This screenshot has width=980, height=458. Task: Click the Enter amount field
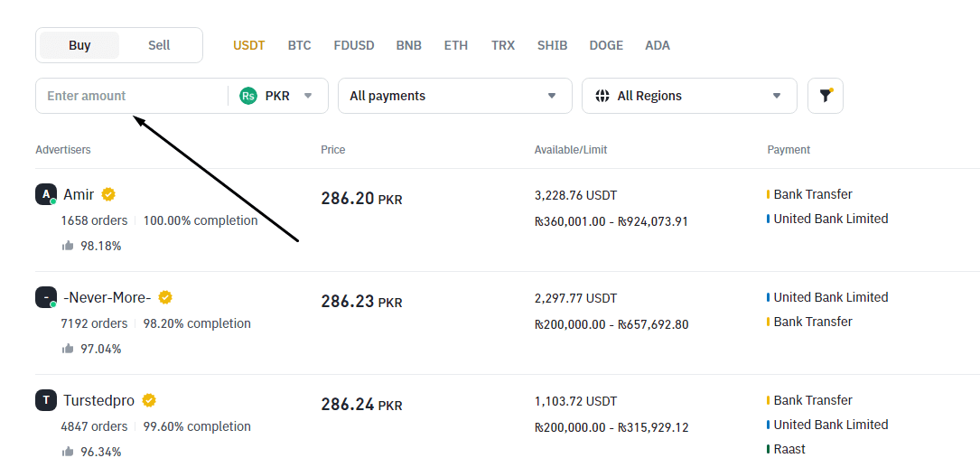pyautogui.click(x=131, y=96)
